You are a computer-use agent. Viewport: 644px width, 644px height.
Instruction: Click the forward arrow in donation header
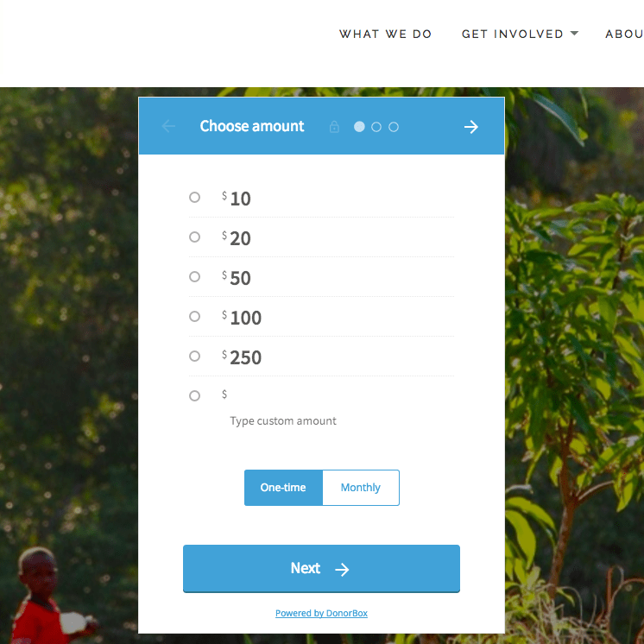click(x=470, y=127)
